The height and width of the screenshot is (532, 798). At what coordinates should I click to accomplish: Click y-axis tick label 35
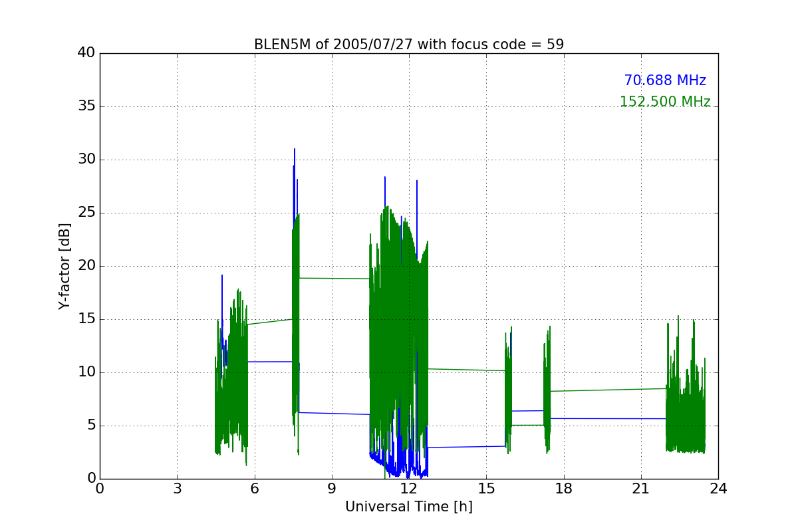[86, 106]
